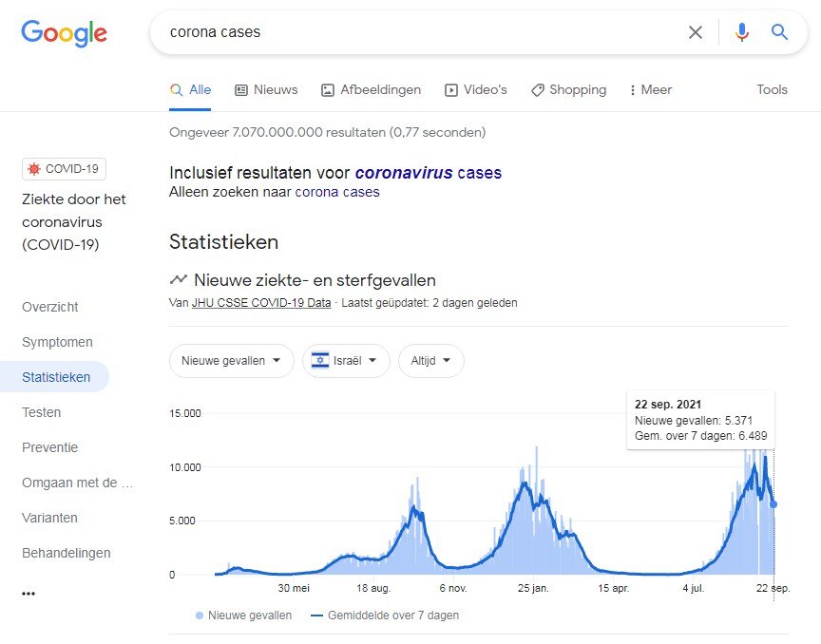Open the Video's tab
Image resolution: width=821 pixels, height=644 pixels.
click(x=476, y=90)
